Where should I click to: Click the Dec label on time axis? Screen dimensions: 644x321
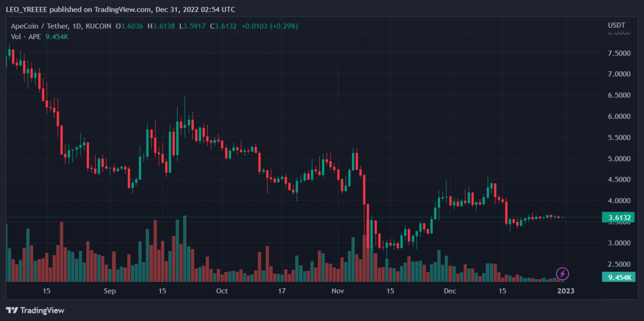tap(450, 291)
